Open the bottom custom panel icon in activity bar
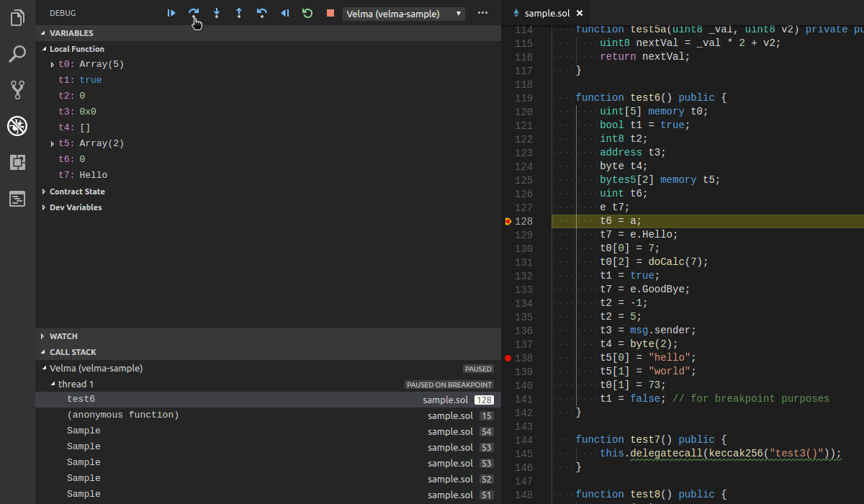 tap(17, 199)
